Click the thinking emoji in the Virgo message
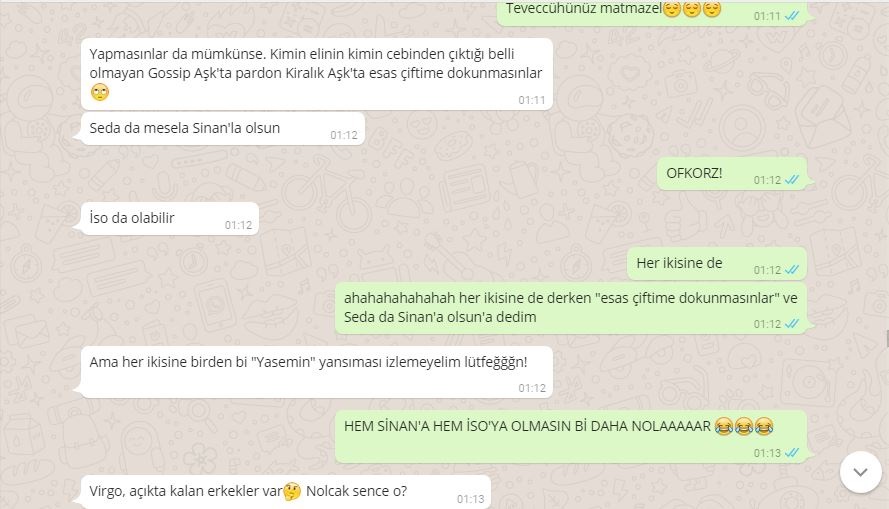The height and width of the screenshot is (509, 889). (x=292, y=491)
